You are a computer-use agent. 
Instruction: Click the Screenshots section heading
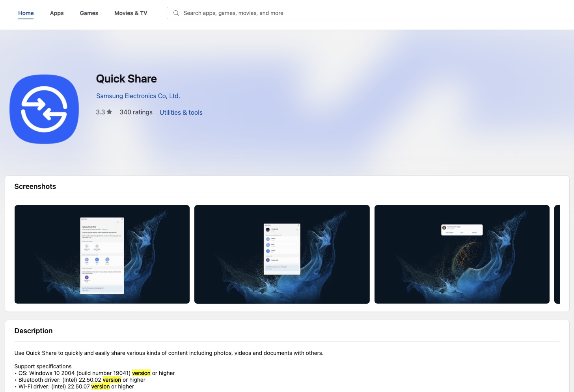tap(35, 187)
